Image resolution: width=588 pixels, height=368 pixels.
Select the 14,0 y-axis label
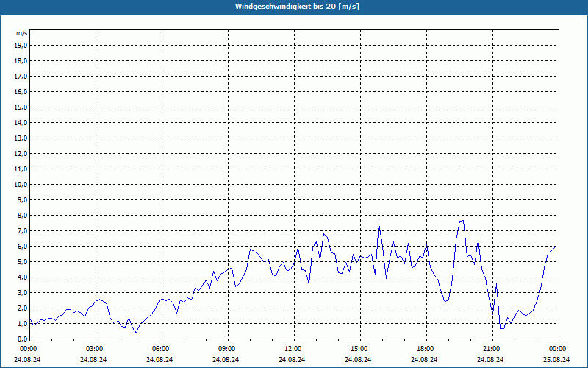[21, 122]
